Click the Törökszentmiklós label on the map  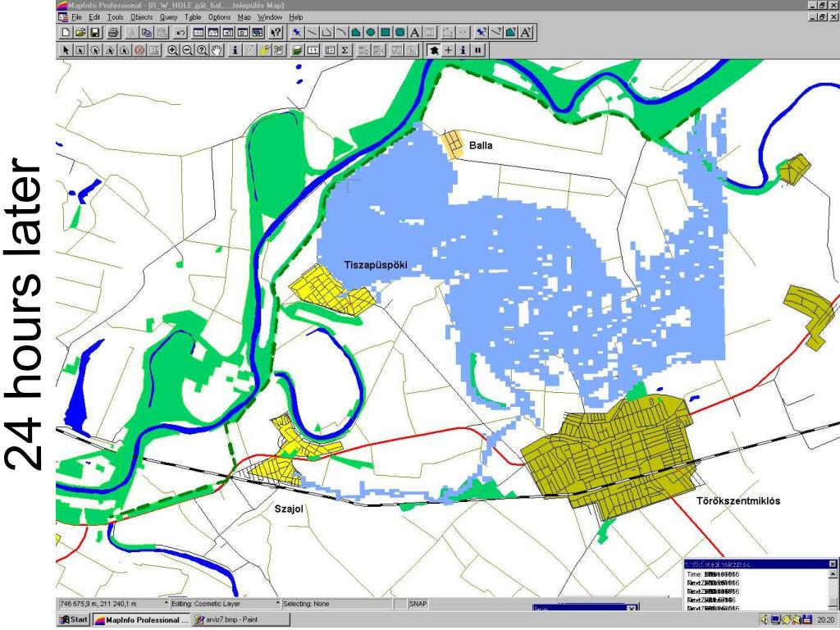click(x=738, y=501)
